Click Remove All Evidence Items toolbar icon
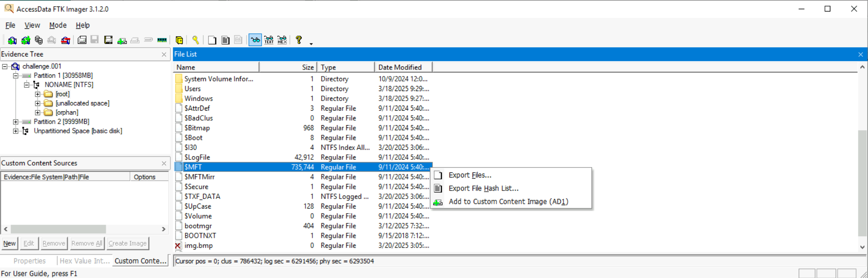 pyautogui.click(x=66, y=40)
